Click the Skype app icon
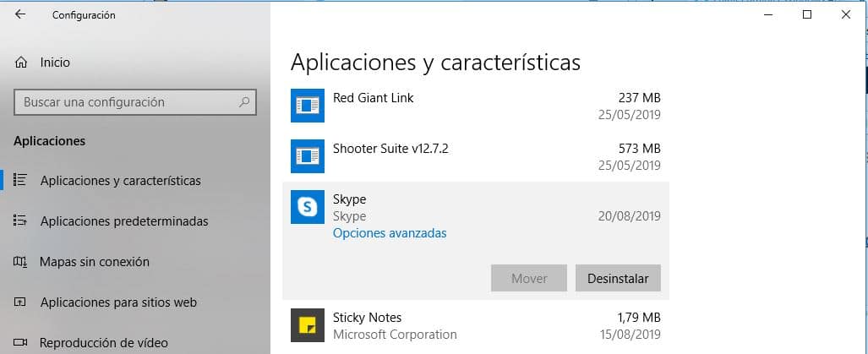This screenshot has height=354, width=868. (308, 207)
